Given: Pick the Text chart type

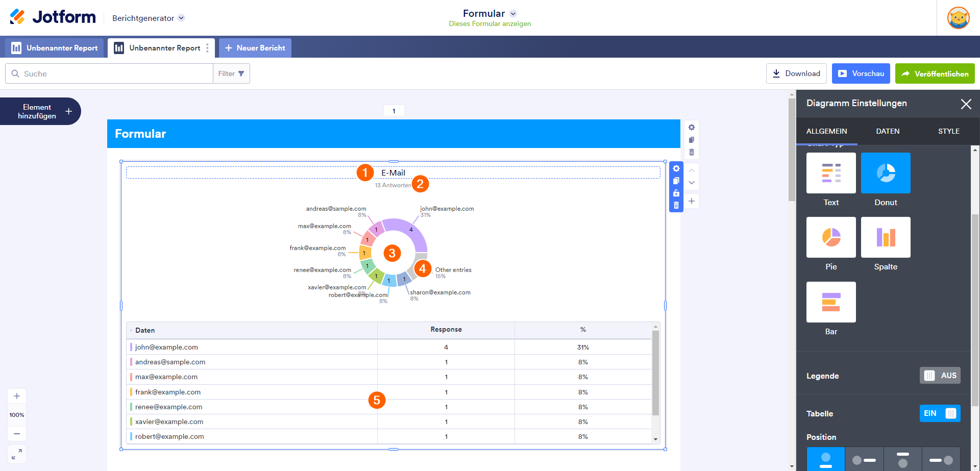Looking at the screenshot, I should 830,173.
